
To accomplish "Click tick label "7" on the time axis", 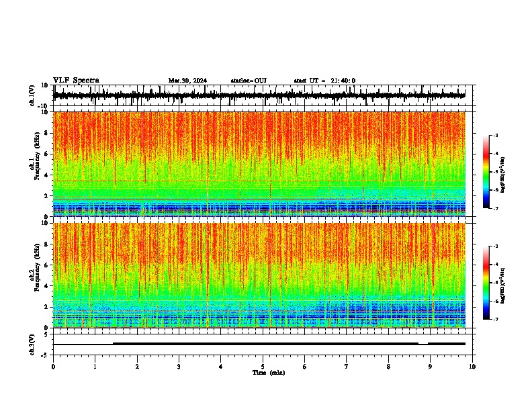I will click(x=347, y=367).
